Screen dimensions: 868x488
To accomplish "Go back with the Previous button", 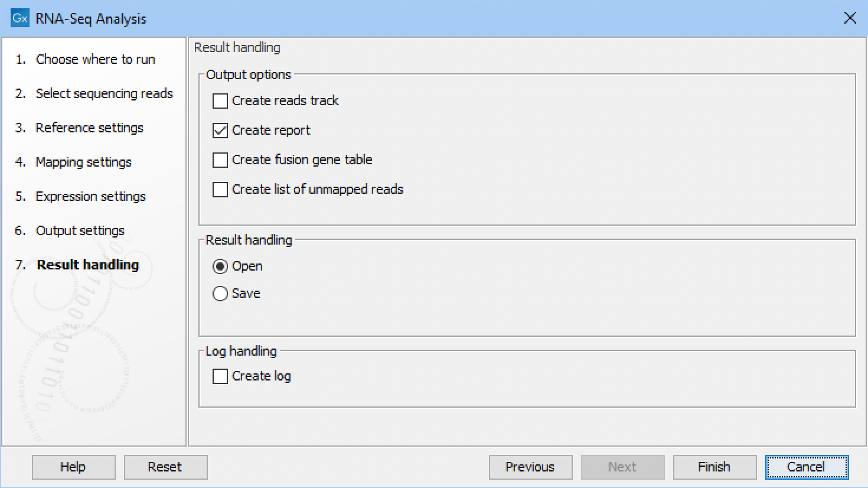I will [530, 467].
